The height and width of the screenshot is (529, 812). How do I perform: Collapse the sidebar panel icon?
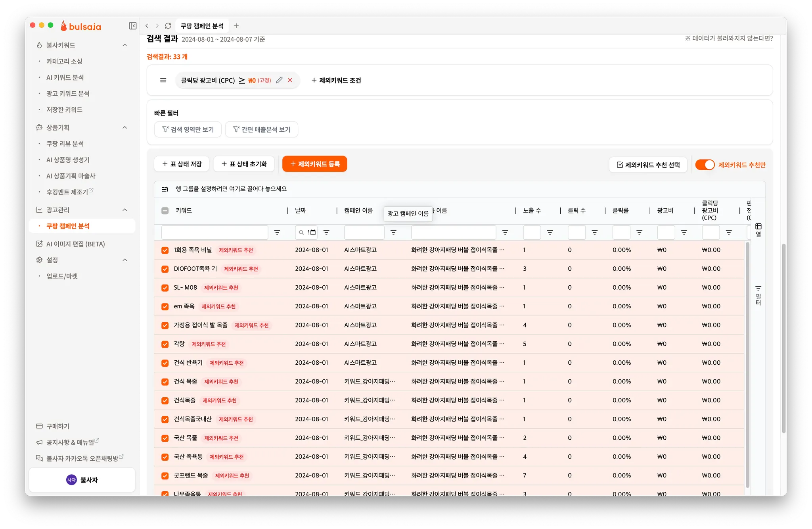(x=133, y=26)
